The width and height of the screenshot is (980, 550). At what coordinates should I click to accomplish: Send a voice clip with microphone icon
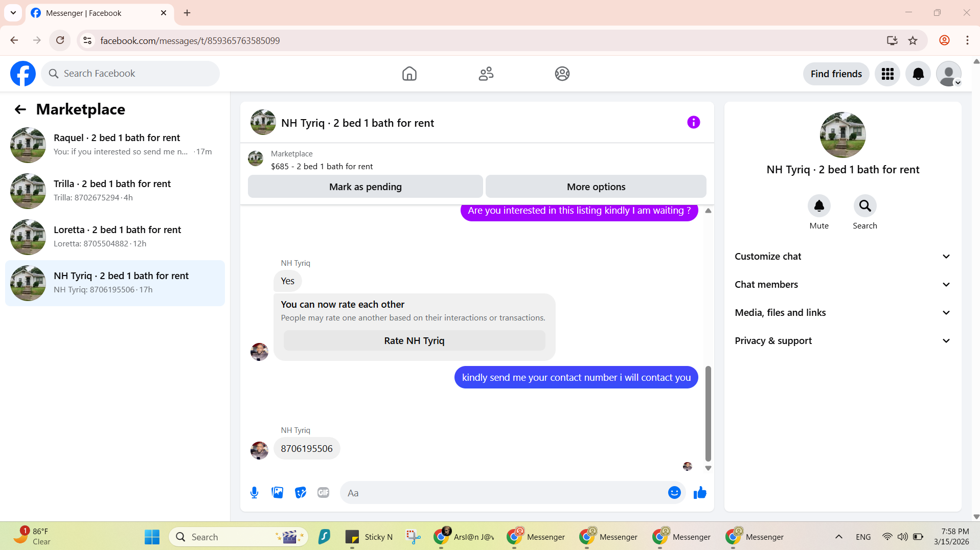[254, 493]
